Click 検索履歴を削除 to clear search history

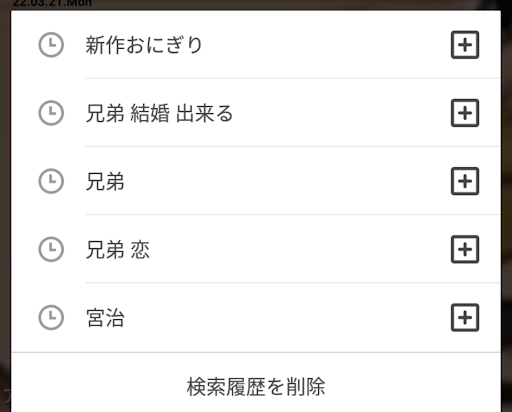pos(256,387)
